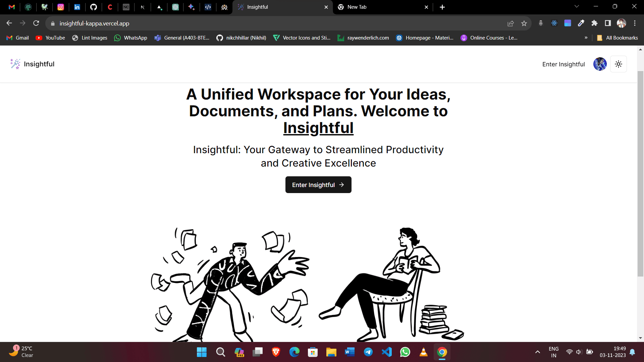The width and height of the screenshot is (644, 362).
Task: Open Windows taskbar Search
Action: [220, 352]
